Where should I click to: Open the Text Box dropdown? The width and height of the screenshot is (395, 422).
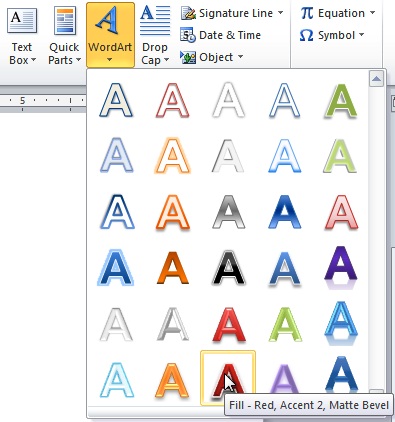22,36
